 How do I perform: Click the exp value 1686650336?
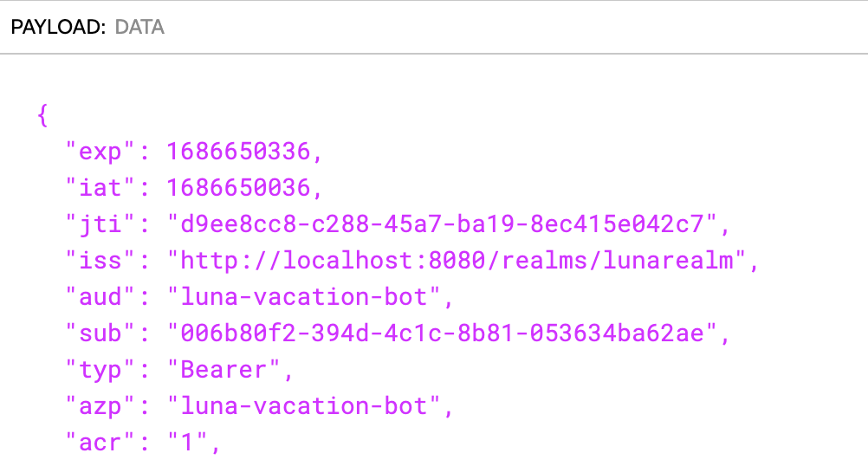[x=238, y=152]
